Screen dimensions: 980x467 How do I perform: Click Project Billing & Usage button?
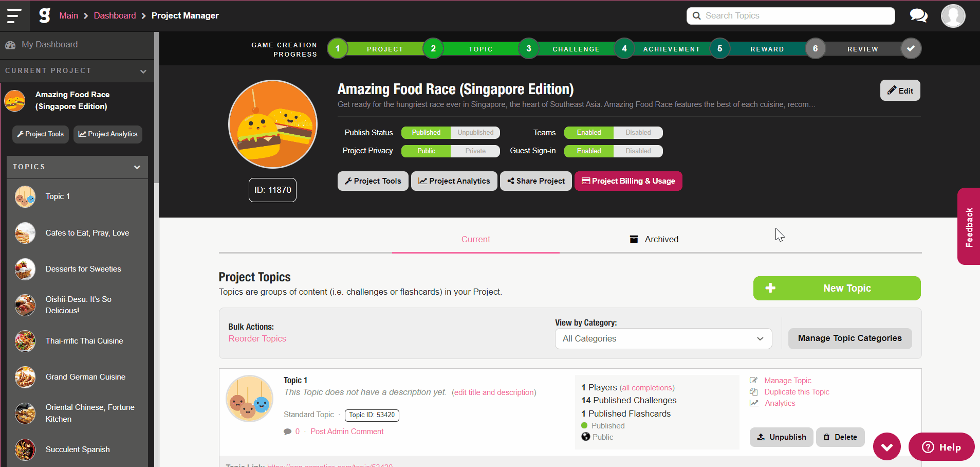(x=628, y=181)
